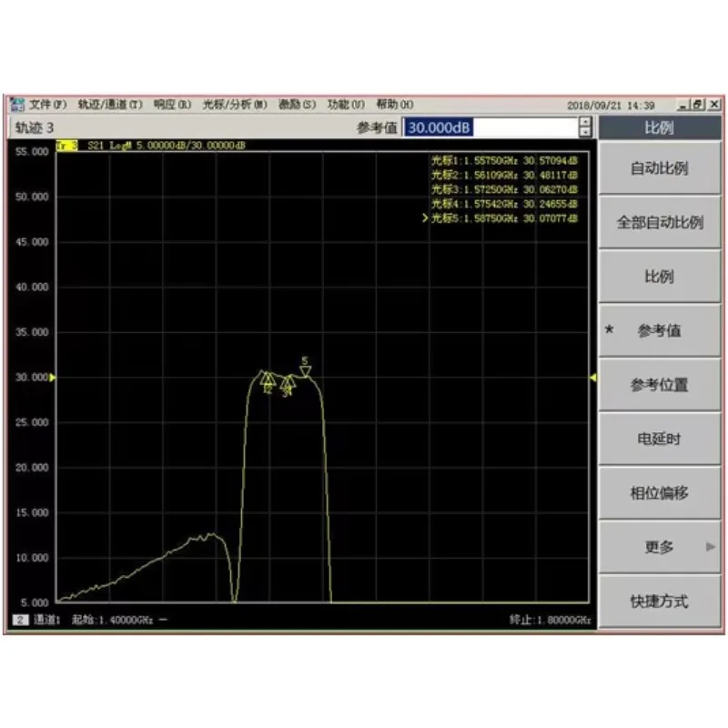728x728 pixels.
Task: Click marker 5 triangle on the trace
Action: coord(305,371)
